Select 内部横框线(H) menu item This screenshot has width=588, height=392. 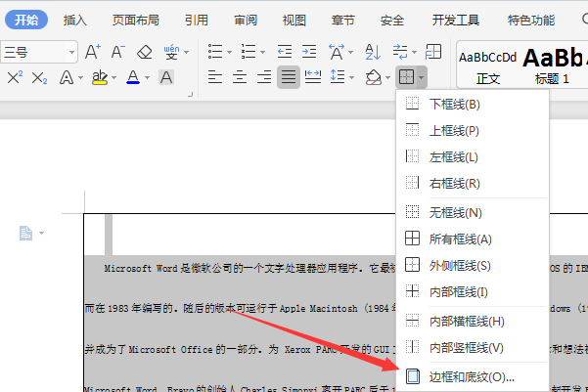pos(473,322)
